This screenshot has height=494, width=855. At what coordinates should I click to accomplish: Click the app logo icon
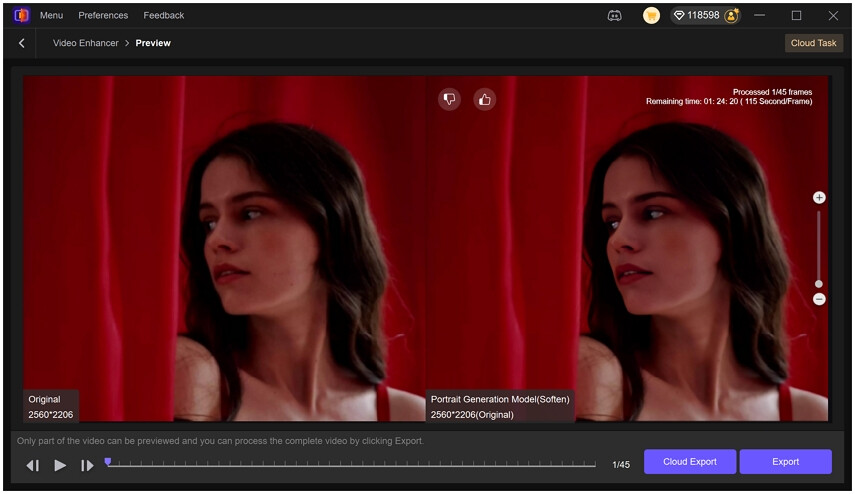(x=21, y=15)
